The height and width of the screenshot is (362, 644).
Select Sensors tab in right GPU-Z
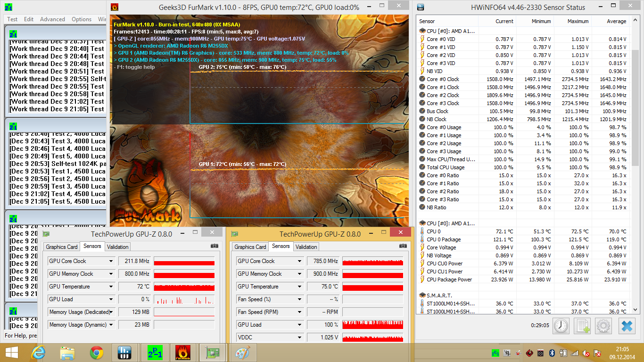[x=281, y=246]
